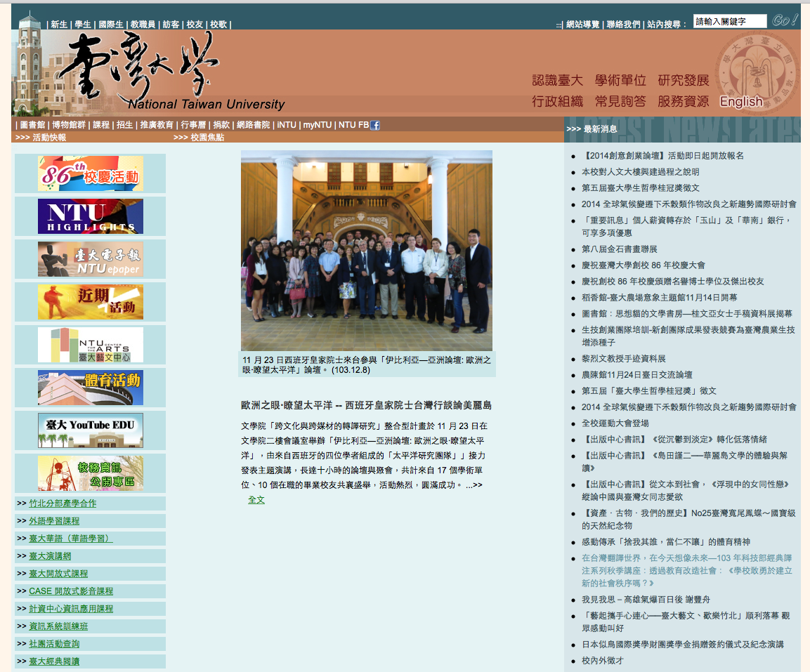Select 研究發展 in the main navigation
The height and width of the screenshot is (672, 810).
pos(683,80)
